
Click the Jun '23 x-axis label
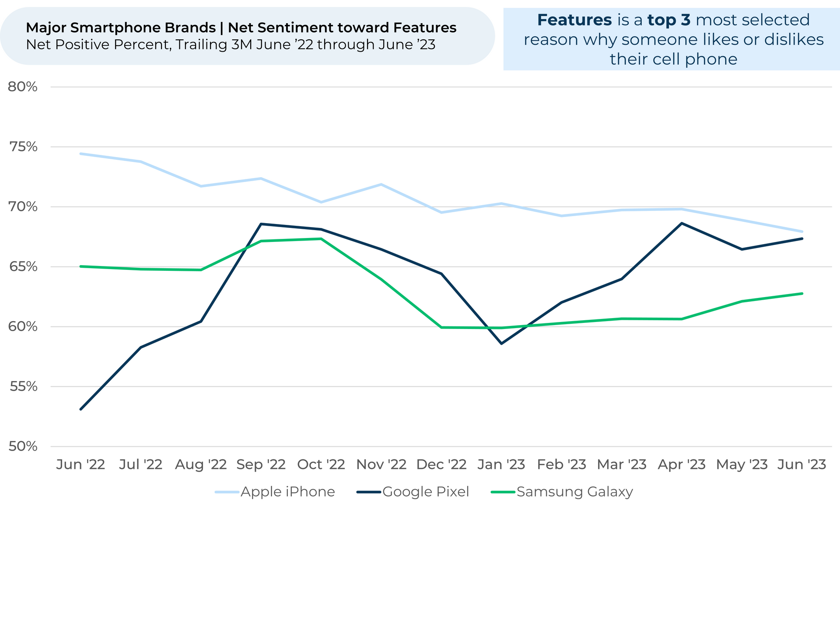point(802,464)
